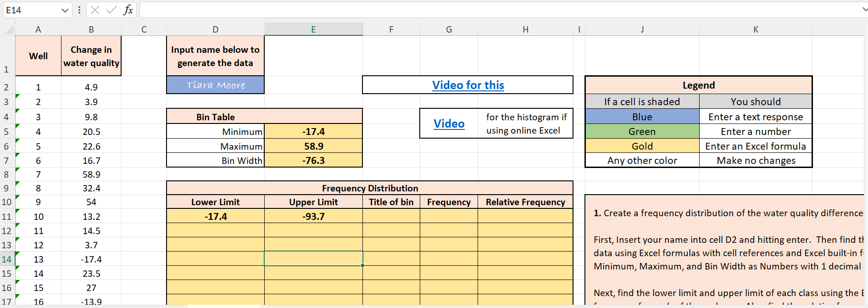Open the "Video for this" hyperlink
Image resolution: width=868 pixels, height=308 pixels.
468,85
